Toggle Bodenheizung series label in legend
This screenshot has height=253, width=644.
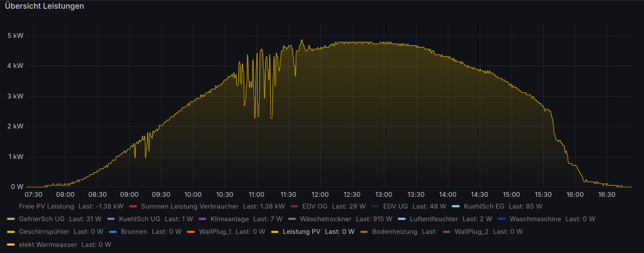394,232
